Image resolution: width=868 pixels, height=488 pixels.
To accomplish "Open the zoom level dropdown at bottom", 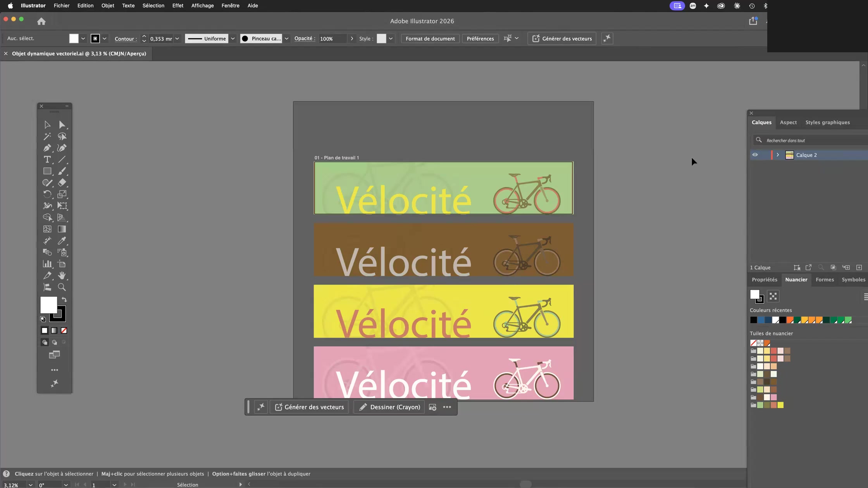I will click(x=30, y=485).
